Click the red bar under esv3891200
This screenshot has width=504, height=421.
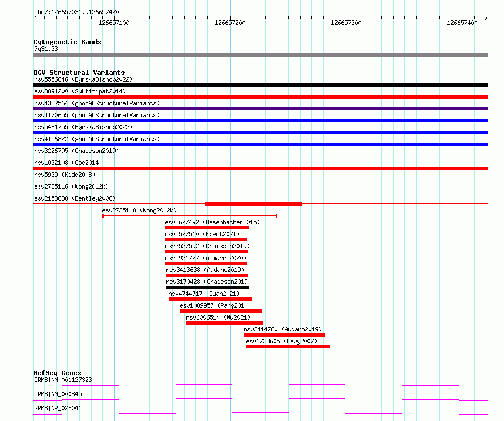point(260,97)
